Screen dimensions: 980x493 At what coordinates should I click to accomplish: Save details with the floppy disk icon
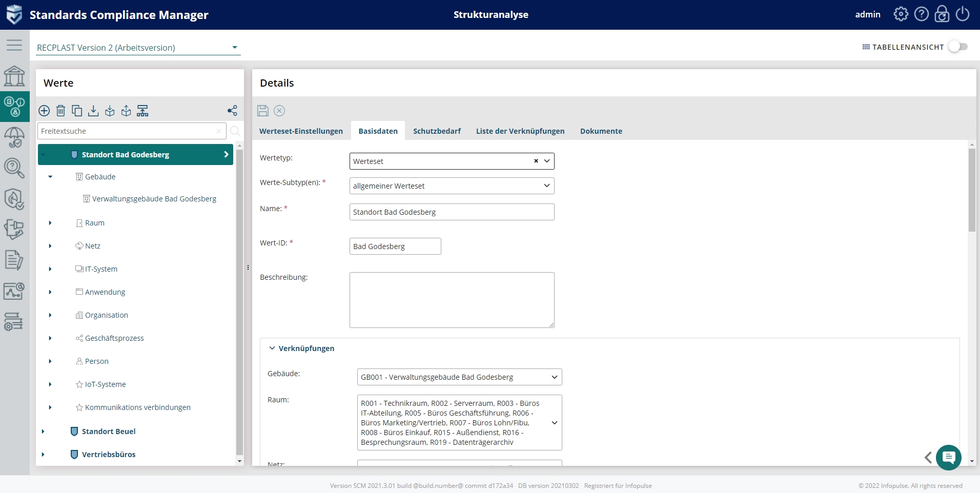coord(263,111)
